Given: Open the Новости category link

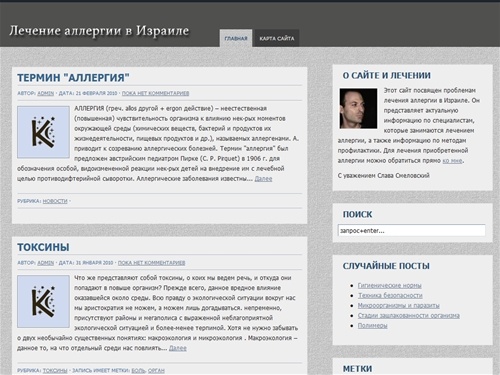Looking at the screenshot, I should [55, 201].
